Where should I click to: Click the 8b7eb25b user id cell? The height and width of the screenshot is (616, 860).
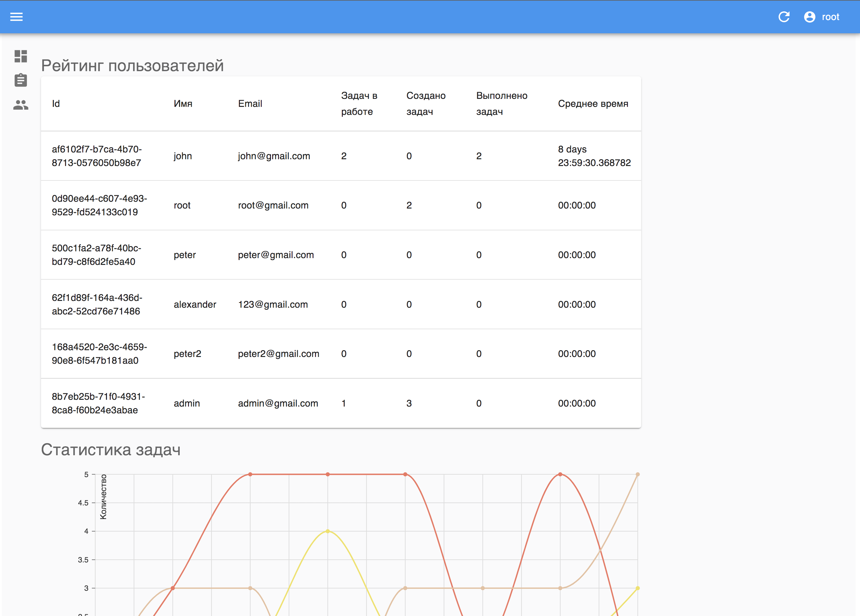coord(98,403)
